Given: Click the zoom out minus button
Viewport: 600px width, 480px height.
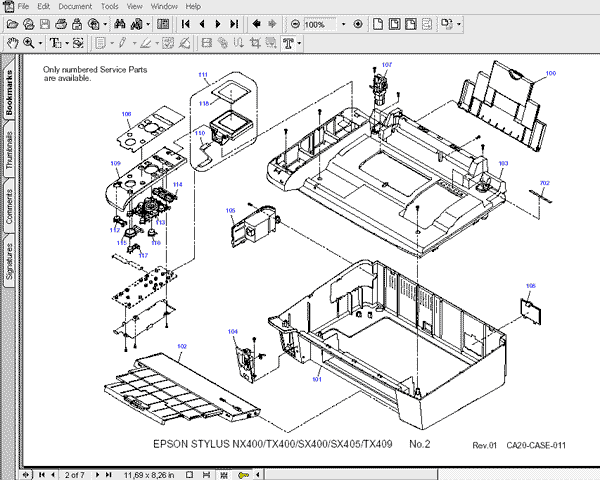Looking at the screenshot, I should point(295,24).
